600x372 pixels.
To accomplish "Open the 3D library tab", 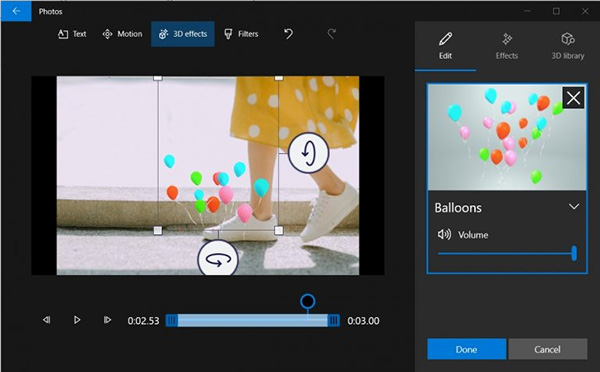I will (x=568, y=46).
